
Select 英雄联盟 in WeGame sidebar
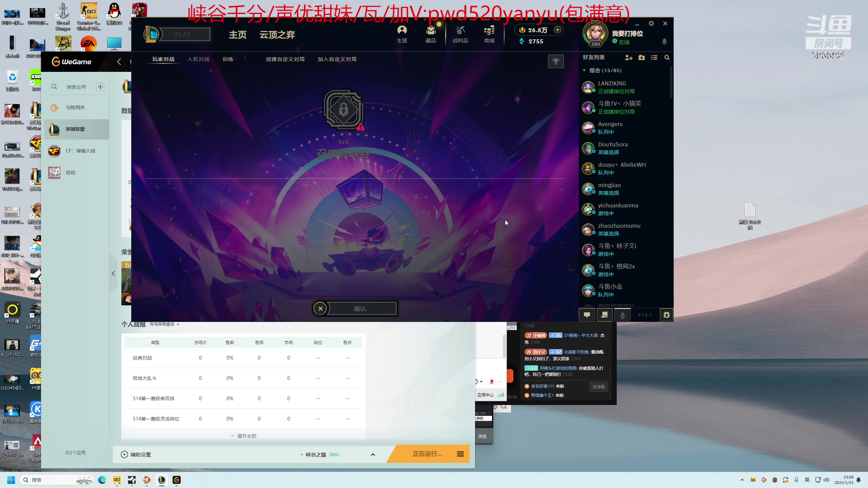point(77,129)
